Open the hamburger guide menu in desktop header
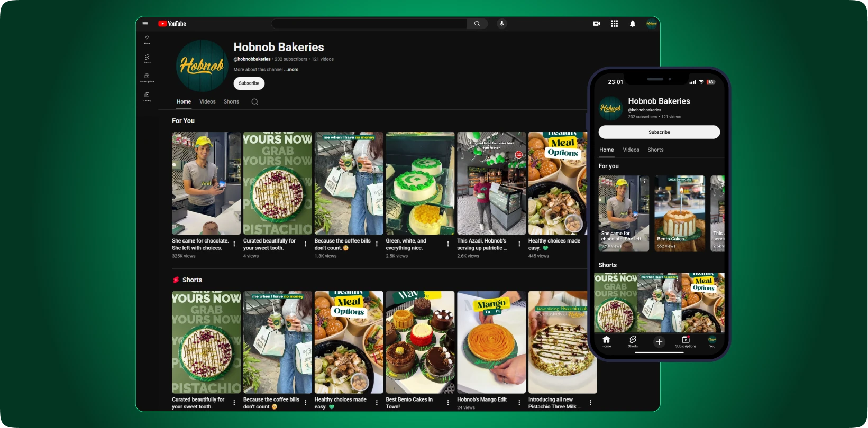This screenshot has width=868, height=428. point(145,24)
